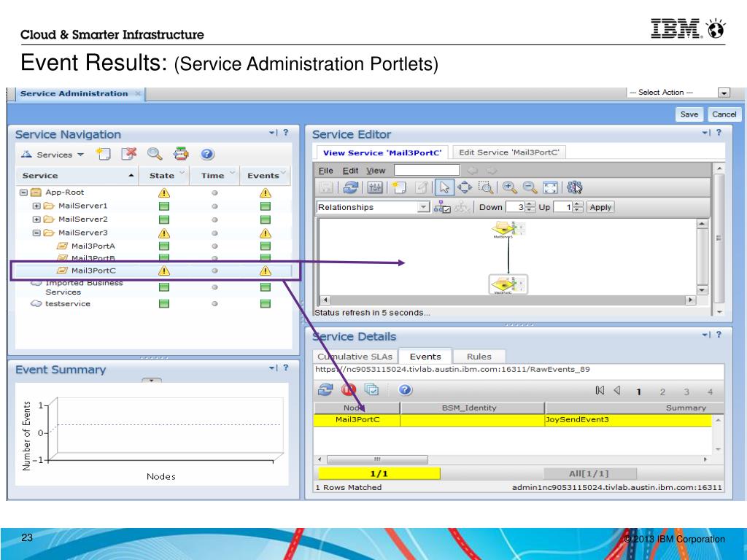The width and height of the screenshot is (747, 560).
Task: Fit the service map to the window
Action: [x=550, y=187]
